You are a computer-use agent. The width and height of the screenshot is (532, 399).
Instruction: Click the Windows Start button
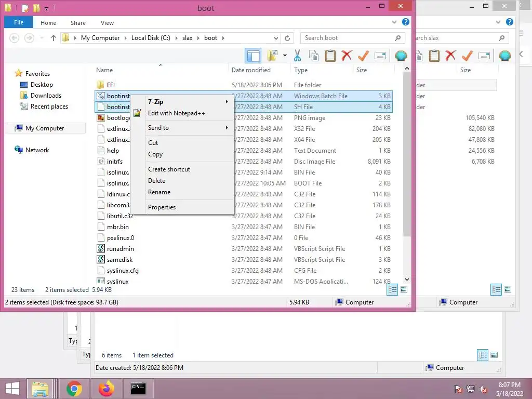tap(12, 389)
